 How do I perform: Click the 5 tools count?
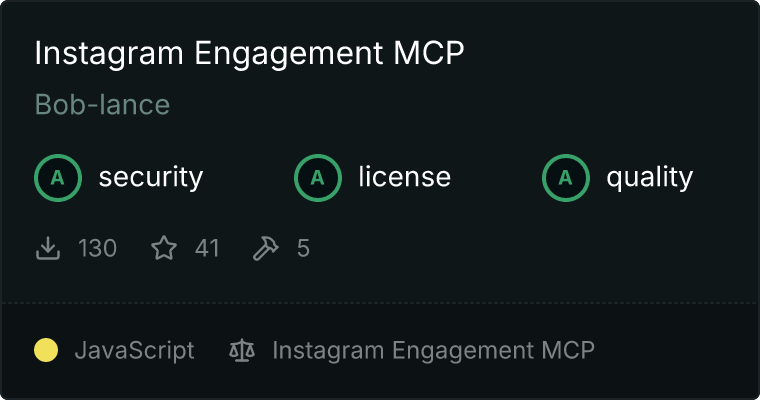[x=303, y=248]
